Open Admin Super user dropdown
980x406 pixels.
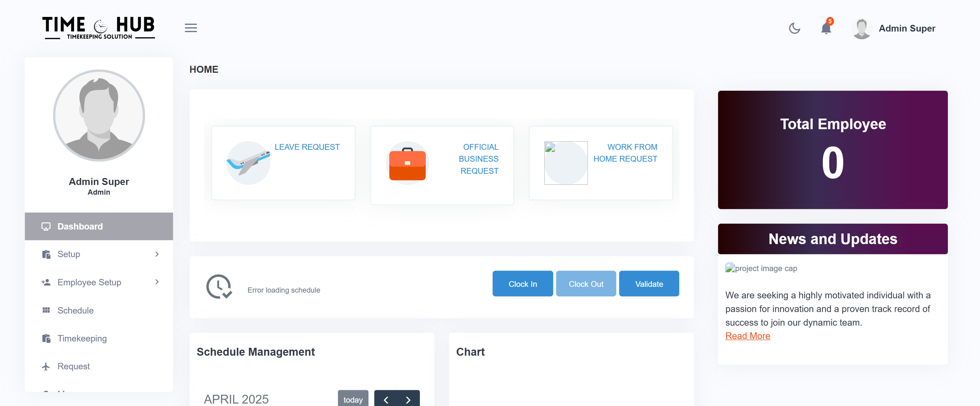tap(907, 29)
